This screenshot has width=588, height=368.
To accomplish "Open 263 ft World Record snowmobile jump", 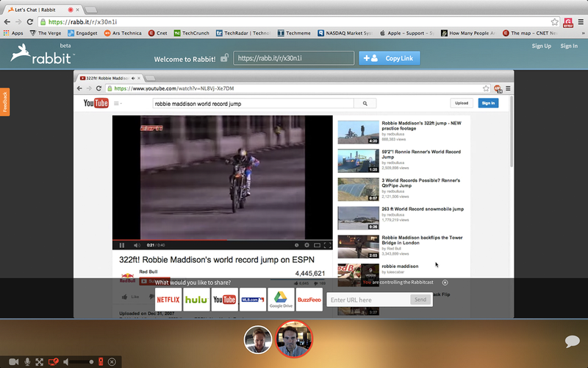I will coord(423,209).
